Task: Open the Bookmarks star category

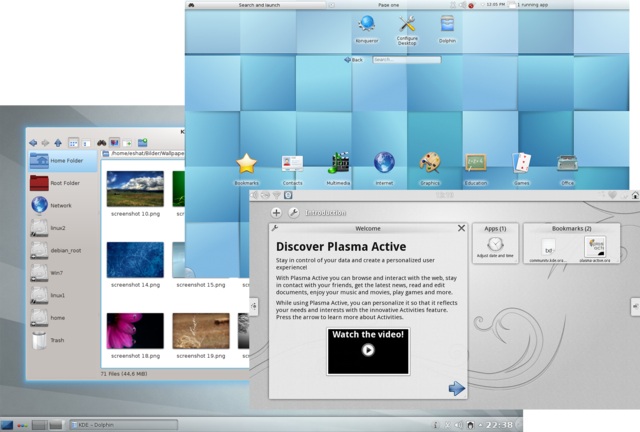Action: [247, 169]
